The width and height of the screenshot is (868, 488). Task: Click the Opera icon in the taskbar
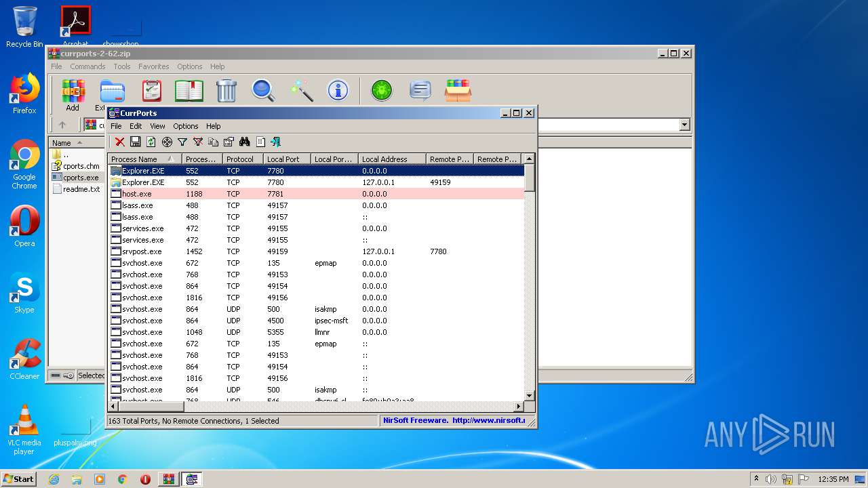click(x=145, y=479)
